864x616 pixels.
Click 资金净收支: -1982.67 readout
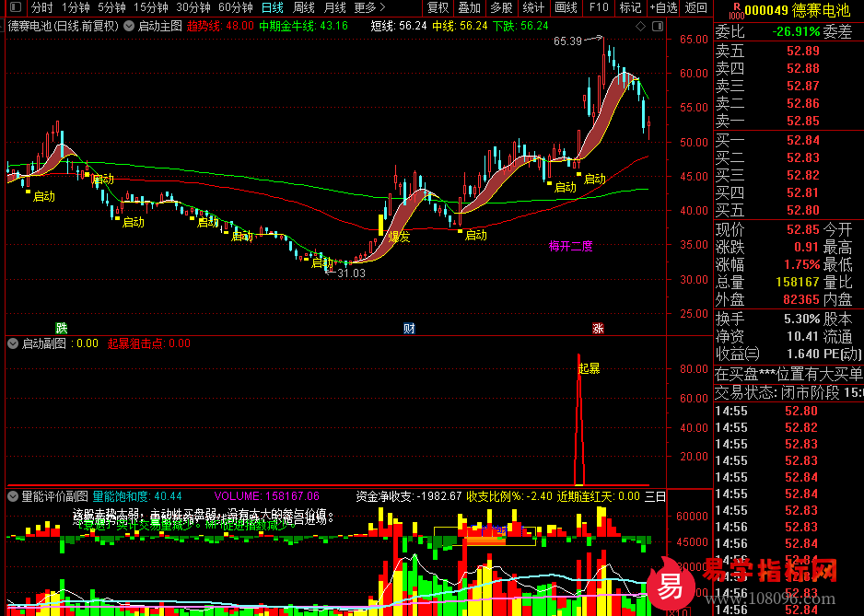(x=408, y=496)
